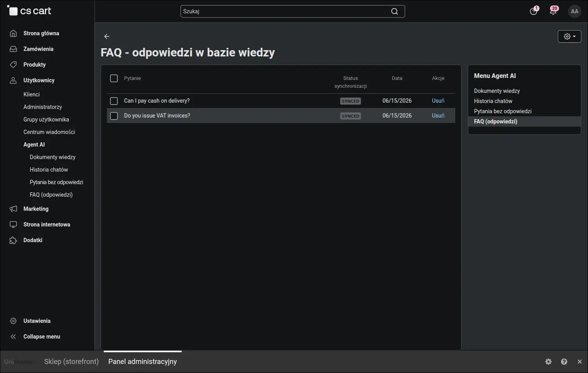Focus the Szukaj search field
The height and width of the screenshot is (373, 588).
click(292, 11)
